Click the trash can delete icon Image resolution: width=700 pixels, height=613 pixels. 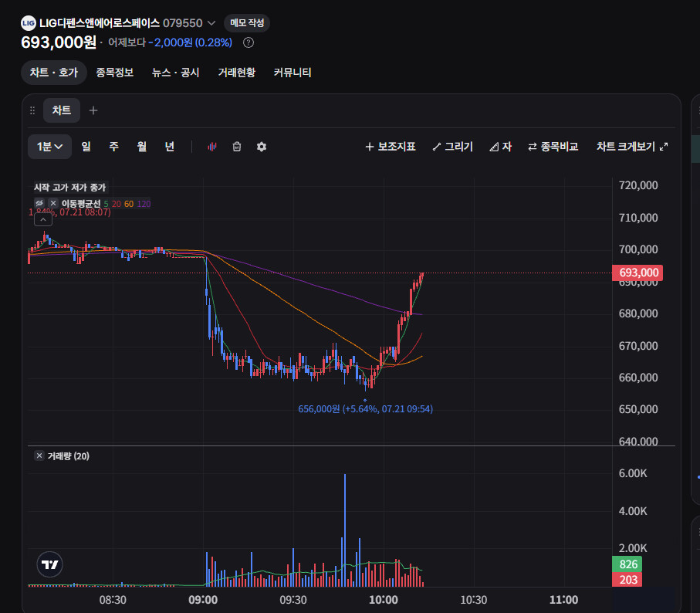237,147
